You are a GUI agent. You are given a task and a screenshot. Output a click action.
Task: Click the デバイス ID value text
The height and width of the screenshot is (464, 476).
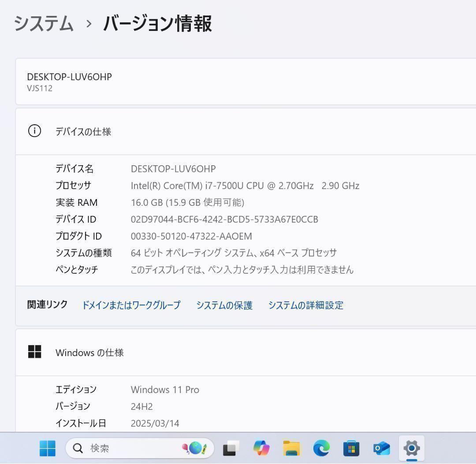point(224,219)
